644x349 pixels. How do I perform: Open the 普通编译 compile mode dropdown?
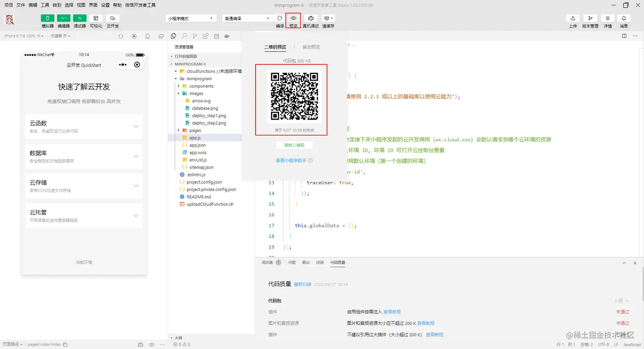click(247, 18)
